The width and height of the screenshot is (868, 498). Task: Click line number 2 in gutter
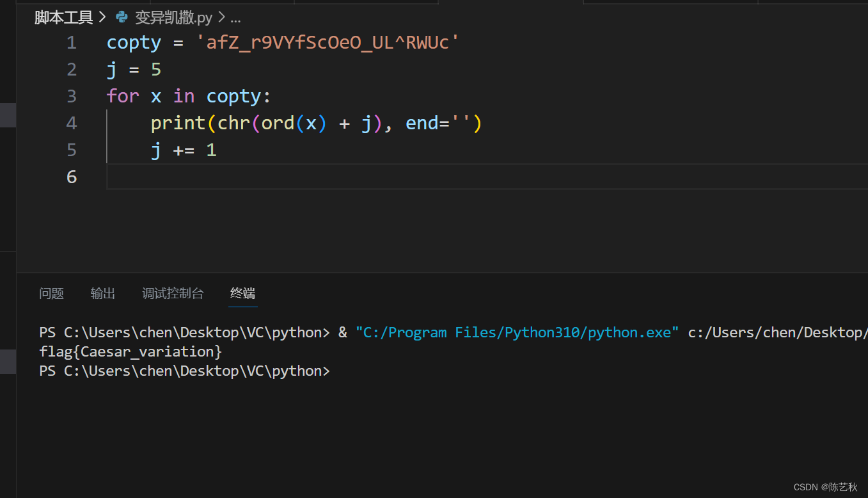[72, 70]
